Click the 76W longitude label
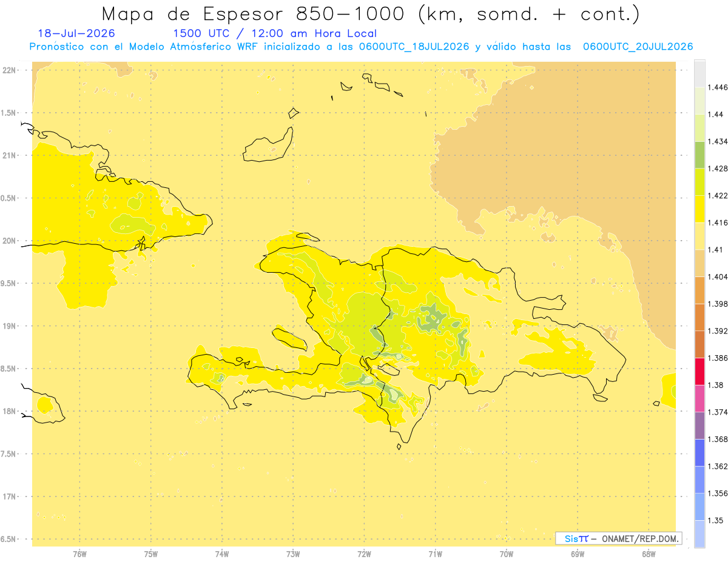728x562 pixels. point(79,553)
